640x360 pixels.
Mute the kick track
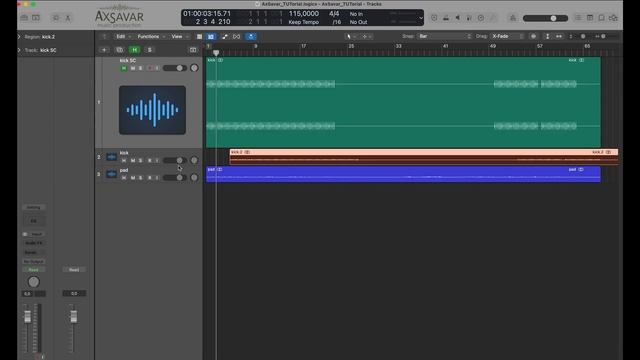click(x=133, y=160)
